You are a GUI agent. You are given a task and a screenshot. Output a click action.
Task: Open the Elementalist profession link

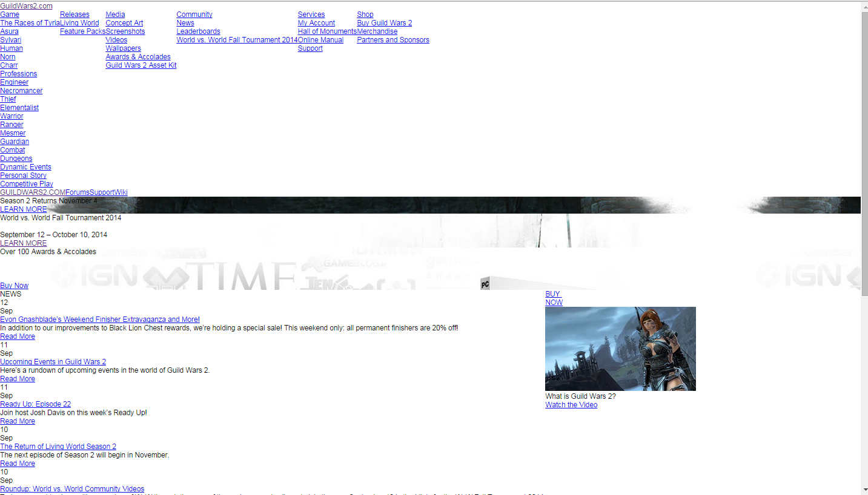[x=19, y=108]
